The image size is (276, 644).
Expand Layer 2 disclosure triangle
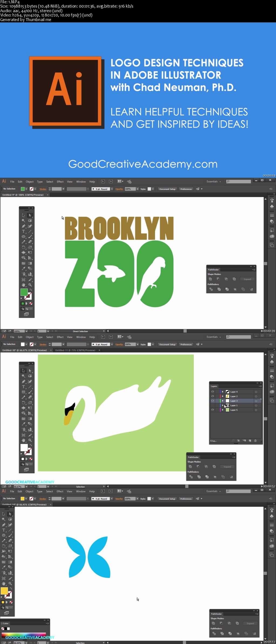point(223,396)
